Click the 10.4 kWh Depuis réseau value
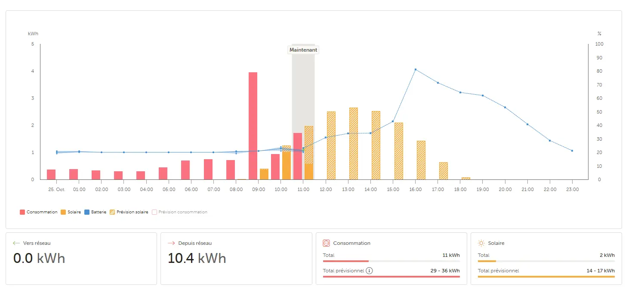644x287 pixels. coord(197,258)
